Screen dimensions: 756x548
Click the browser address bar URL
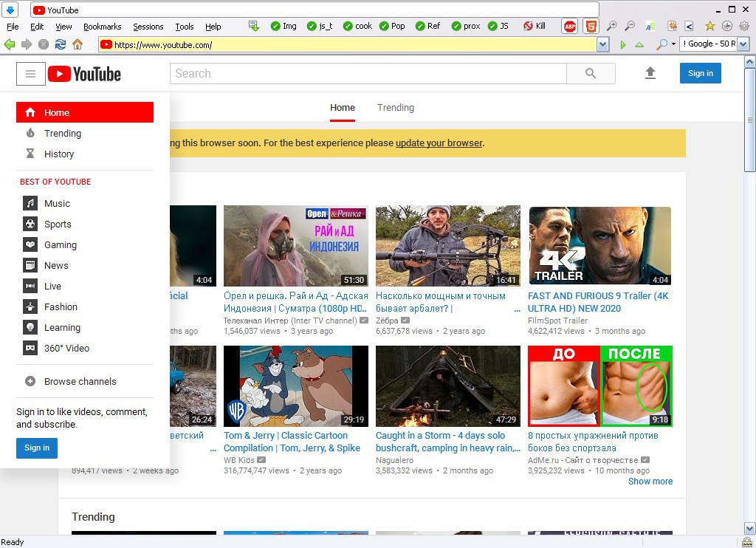pos(348,45)
